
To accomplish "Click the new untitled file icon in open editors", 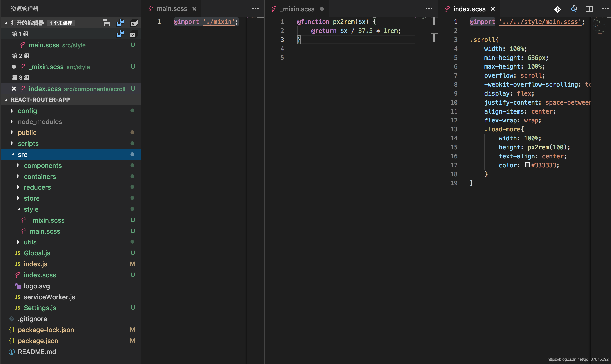I will click(106, 23).
